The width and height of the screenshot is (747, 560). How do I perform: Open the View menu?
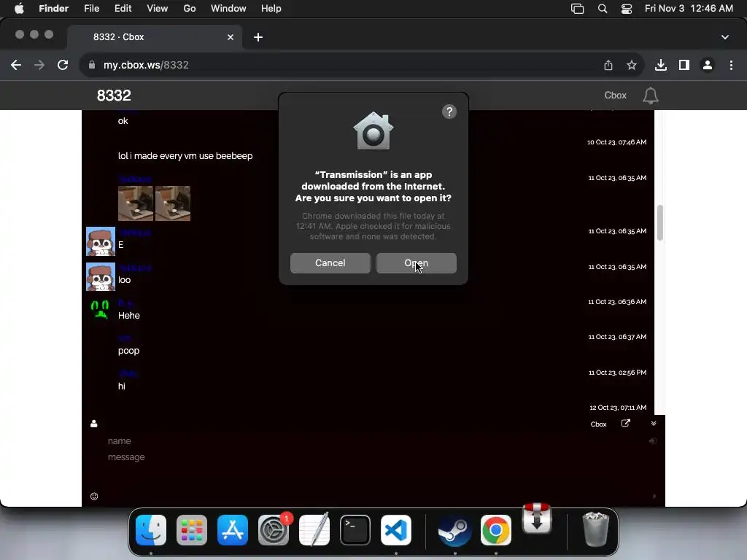[158, 9]
